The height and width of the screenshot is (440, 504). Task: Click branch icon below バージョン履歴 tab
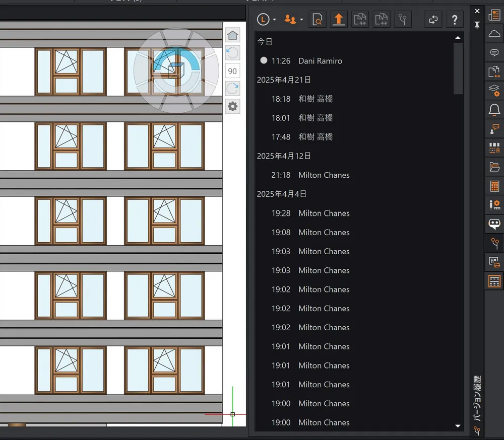coord(477,430)
